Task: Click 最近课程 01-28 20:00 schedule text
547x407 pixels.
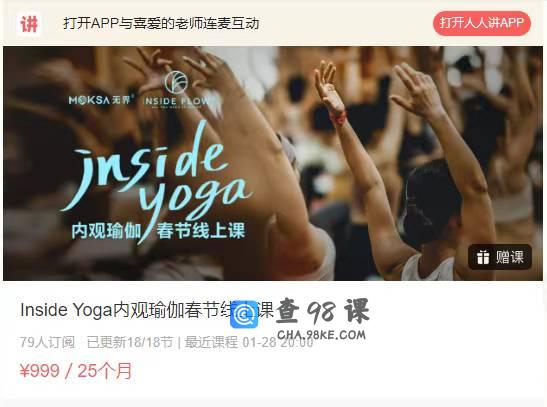Action: coord(249,342)
